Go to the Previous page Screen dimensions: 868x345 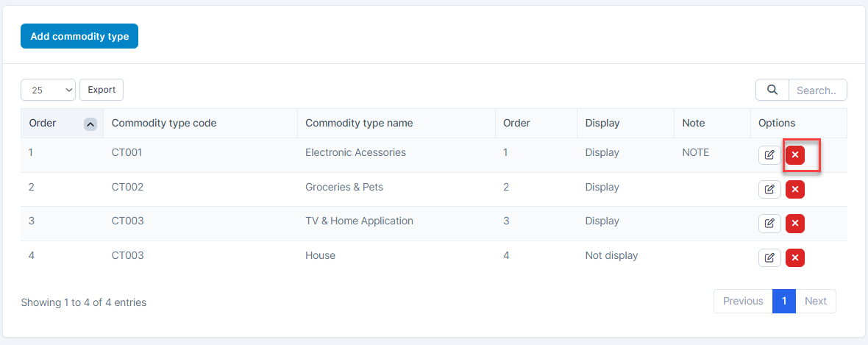coord(743,301)
